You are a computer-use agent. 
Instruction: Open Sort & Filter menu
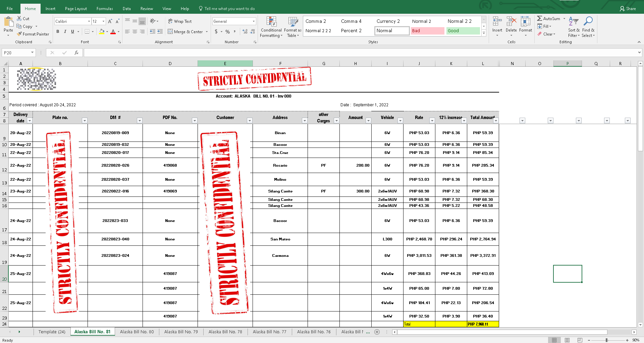(x=574, y=27)
